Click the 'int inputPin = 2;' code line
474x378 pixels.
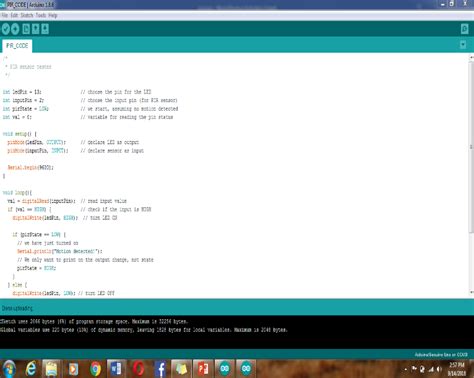pos(23,100)
